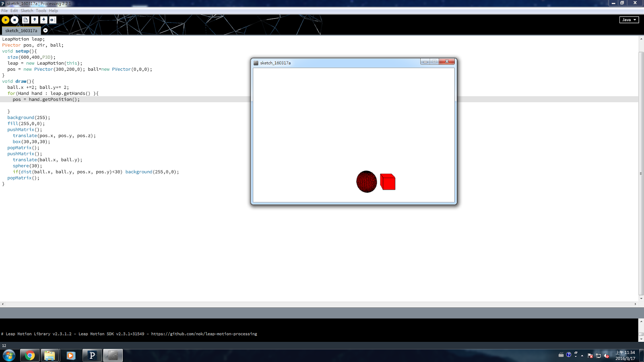Click the horizontal scrollbar right arrow
The image size is (644, 362).
[636, 304]
